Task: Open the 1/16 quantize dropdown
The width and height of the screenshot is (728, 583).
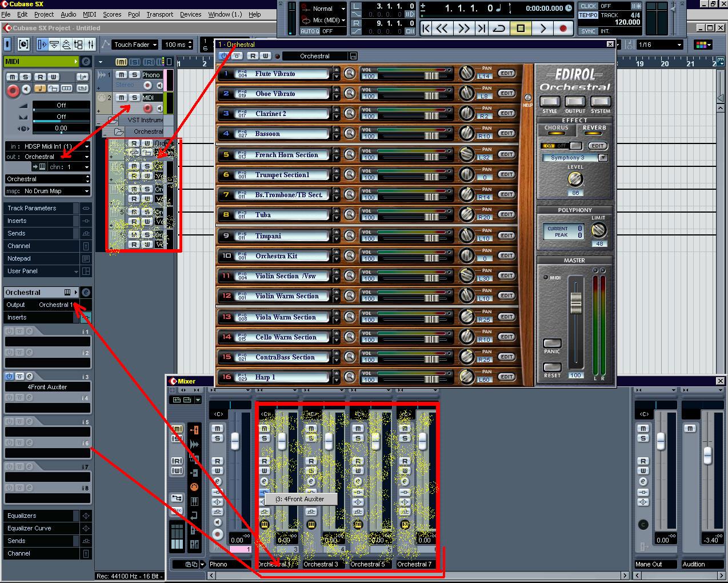Action: tap(659, 45)
